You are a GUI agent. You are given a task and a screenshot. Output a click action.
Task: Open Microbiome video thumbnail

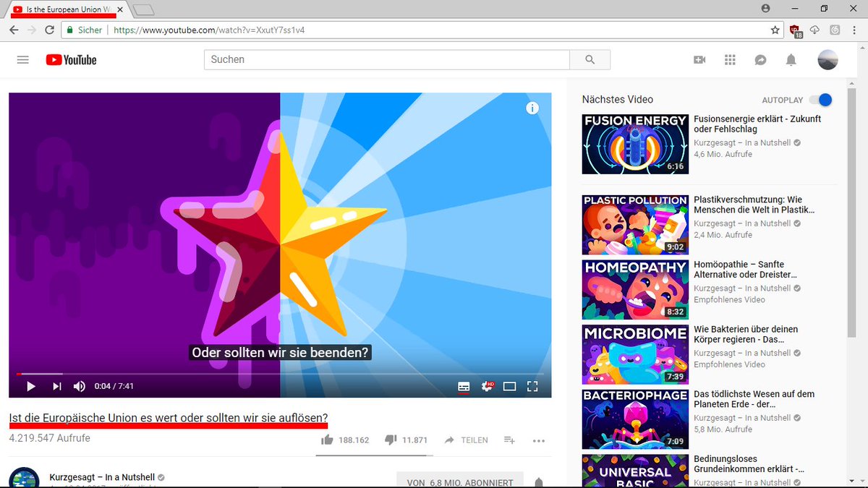(x=635, y=354)
